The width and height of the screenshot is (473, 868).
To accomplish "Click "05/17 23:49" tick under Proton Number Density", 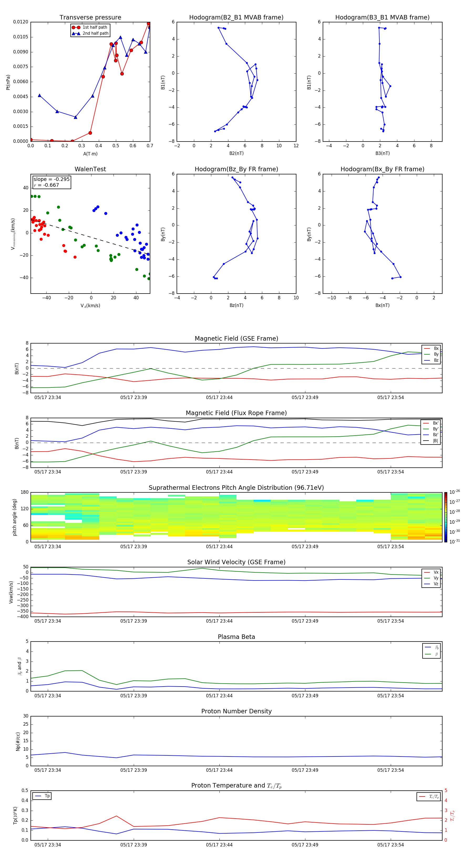I will 305,770.
